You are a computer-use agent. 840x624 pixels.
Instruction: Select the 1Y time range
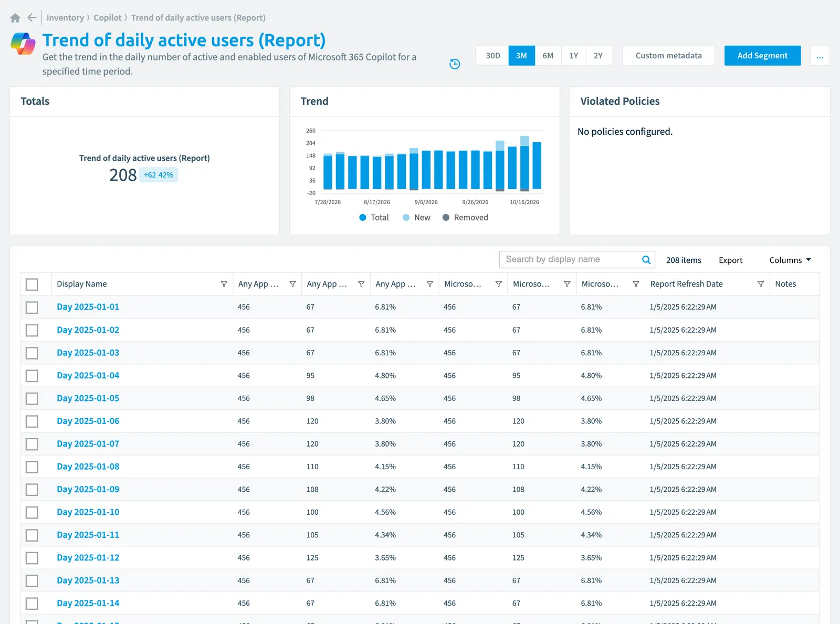tap(574, 56)
